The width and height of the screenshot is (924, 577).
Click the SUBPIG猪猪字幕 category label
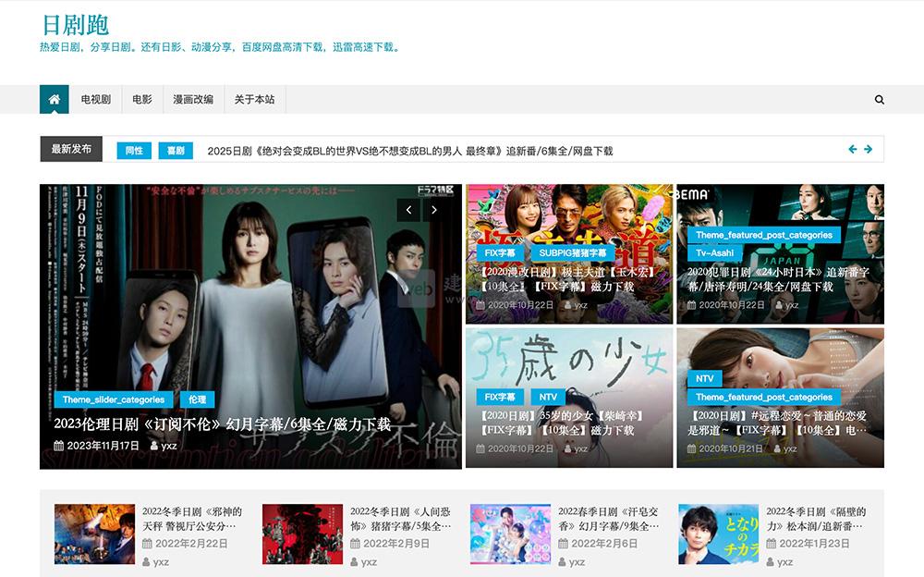point(573,252)
